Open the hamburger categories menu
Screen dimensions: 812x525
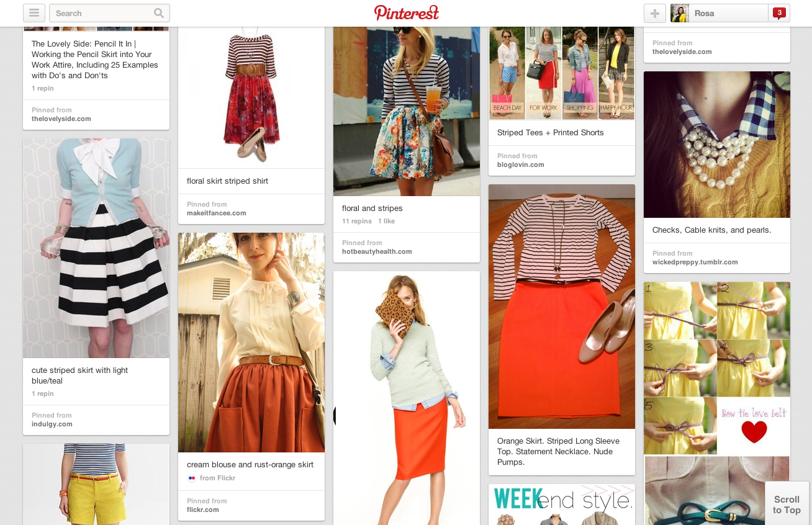(x=34, y=13)
